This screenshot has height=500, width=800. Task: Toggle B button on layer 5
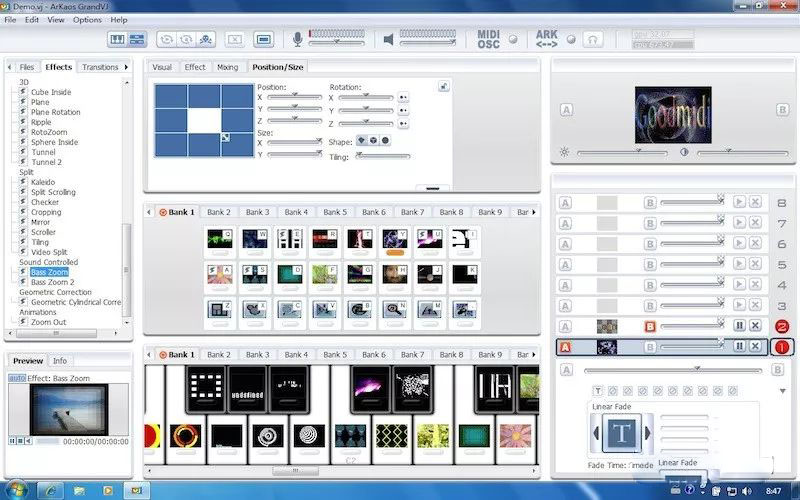click(x=650, y=265)
